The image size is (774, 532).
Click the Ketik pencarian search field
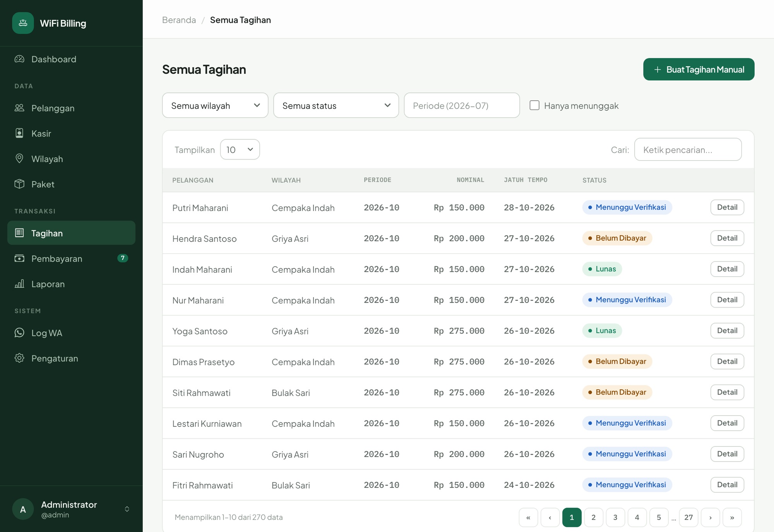[x=688, y=149]
